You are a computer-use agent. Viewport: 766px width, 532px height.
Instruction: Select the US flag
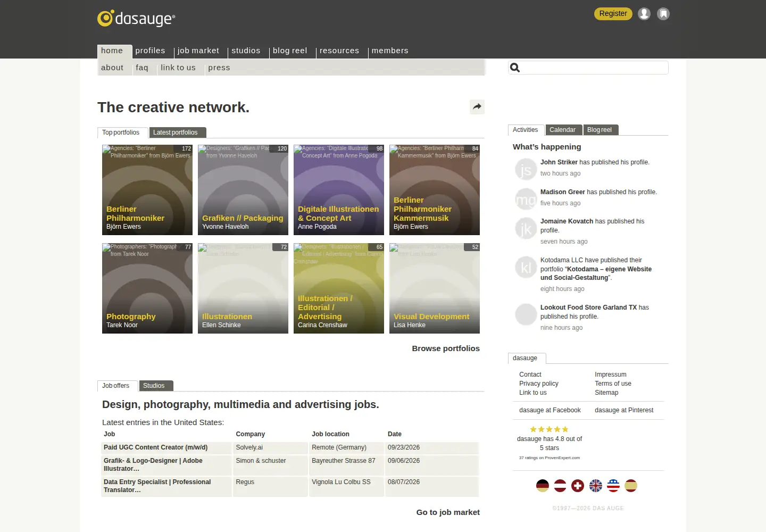click(613, 486)
